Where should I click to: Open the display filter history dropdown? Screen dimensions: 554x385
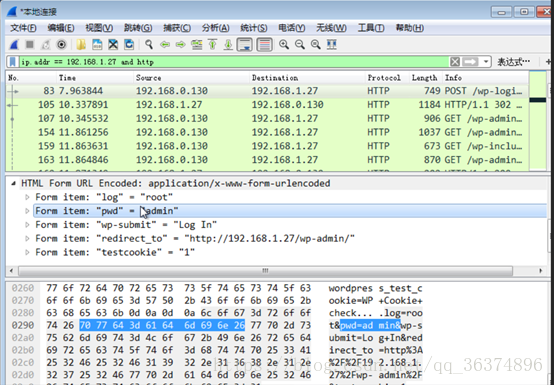point(486,62)
